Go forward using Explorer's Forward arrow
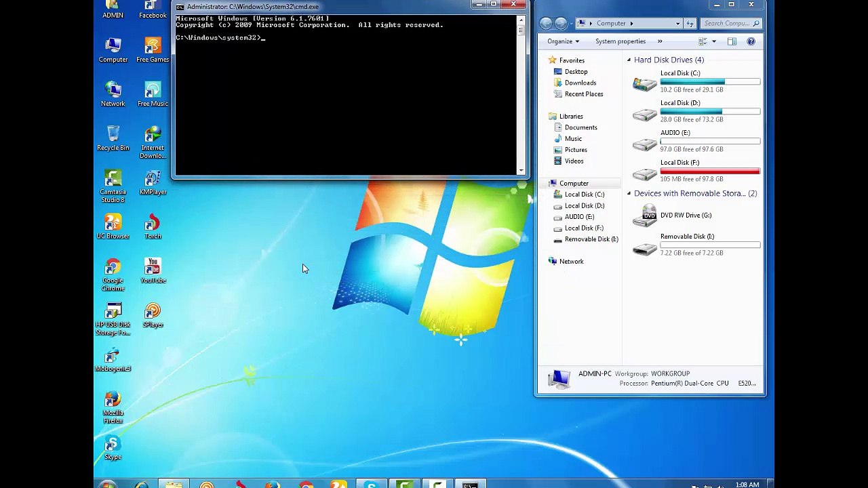Screen dimensions: 868x488 click(x=560, y=23)
